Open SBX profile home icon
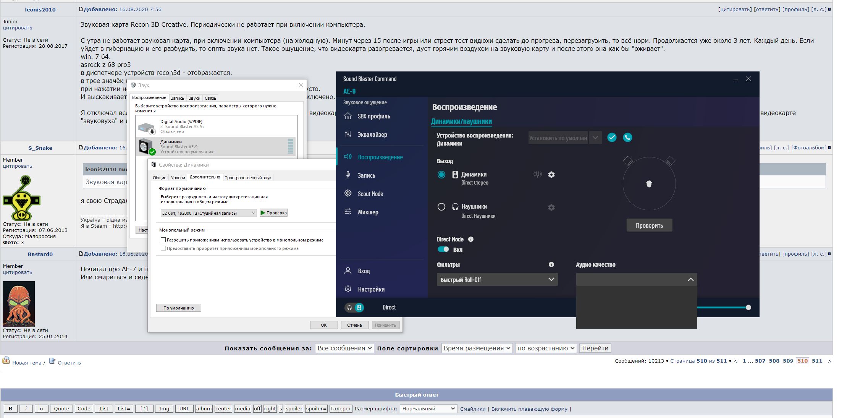The width and height of the screenshot is (868, 418). (x=348, y=116)
